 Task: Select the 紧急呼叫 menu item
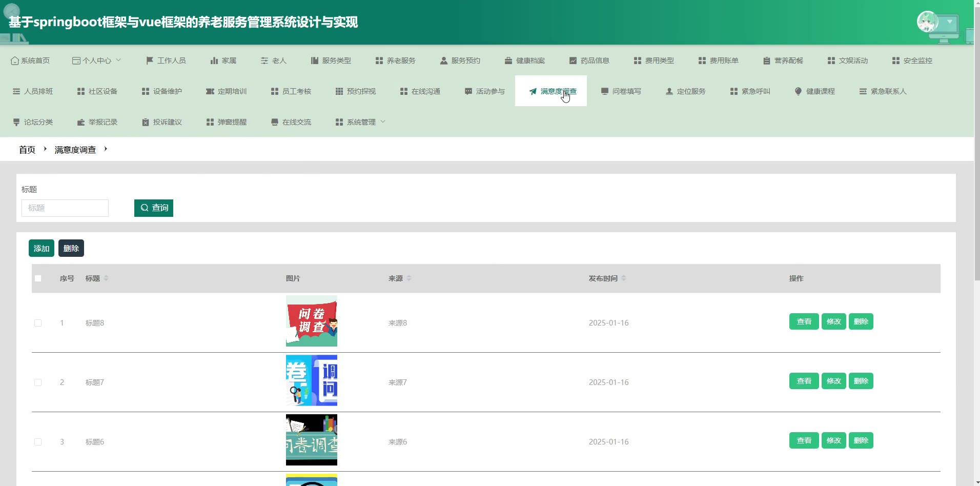[750, 91]
